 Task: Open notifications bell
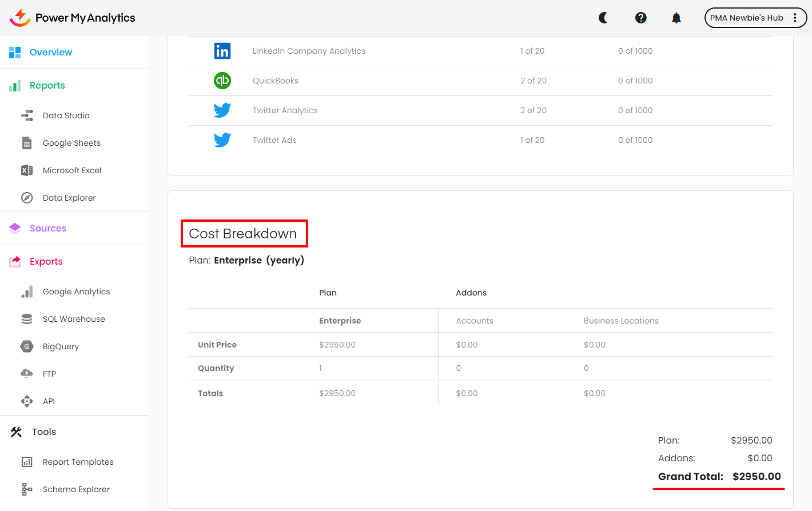coord(676,18)
